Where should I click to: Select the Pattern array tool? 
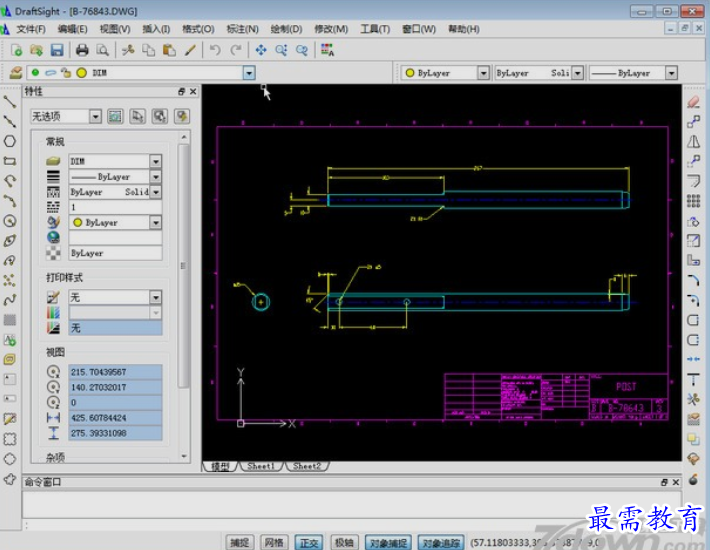pyautogui.click(x=693, y=201)
